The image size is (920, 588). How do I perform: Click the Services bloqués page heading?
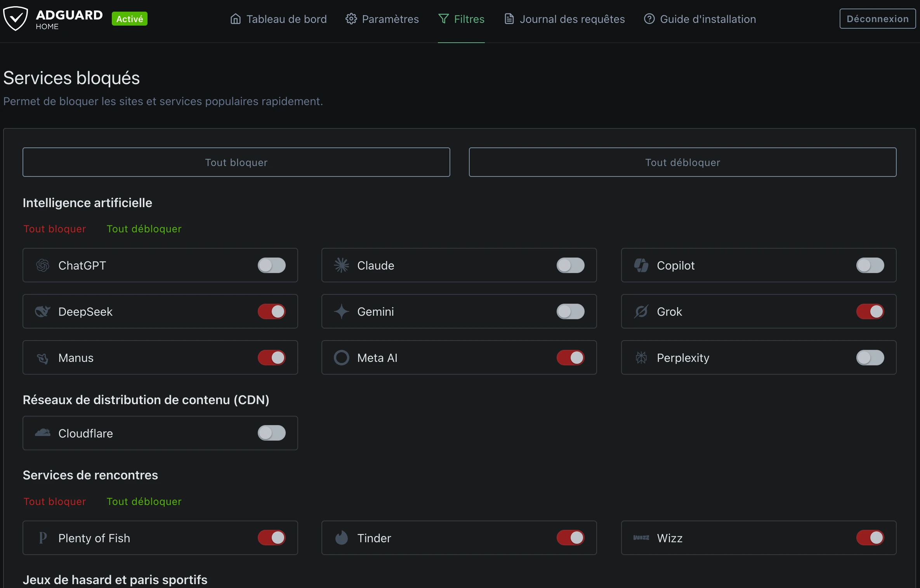click(x=71, y=78)
